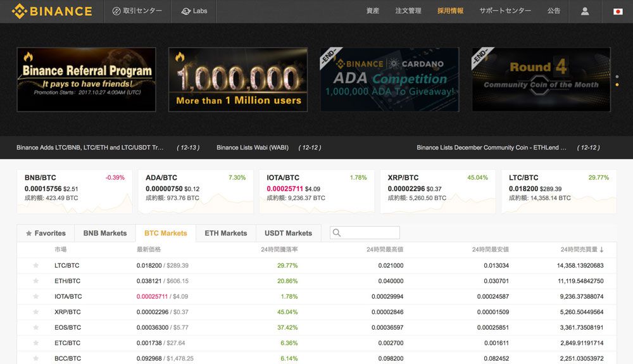This screenshot has height=364, width=633.
Task: Open BCC/BTC market row
Action: point(317,358)
